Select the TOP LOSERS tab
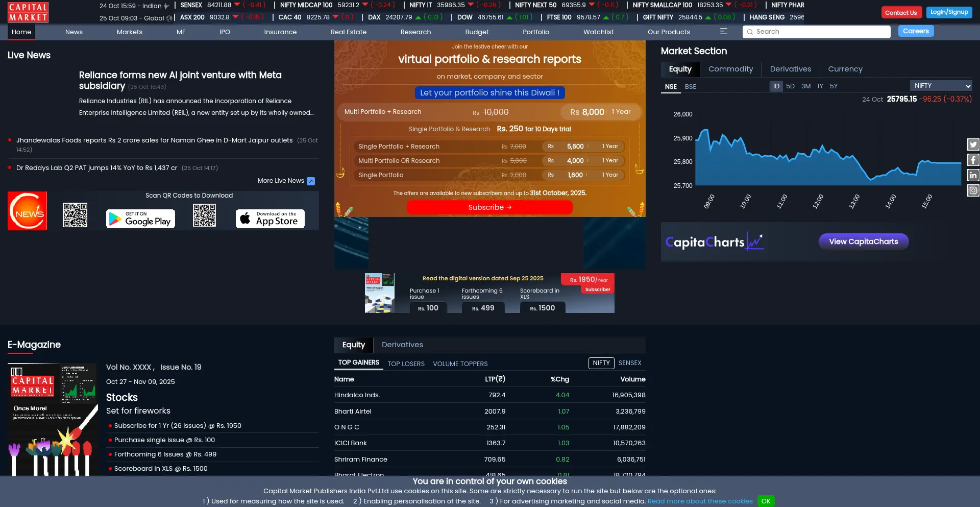Image resolution: width=980 pixels, height=507 pixels. coord(406,364)
